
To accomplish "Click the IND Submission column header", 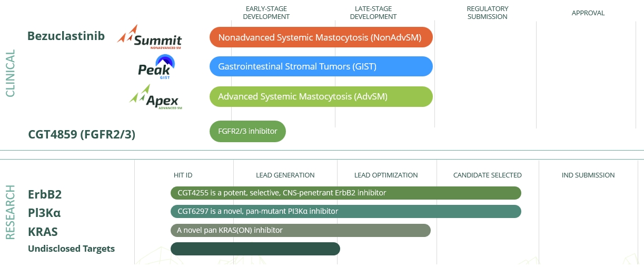I will tap(588, 175).
